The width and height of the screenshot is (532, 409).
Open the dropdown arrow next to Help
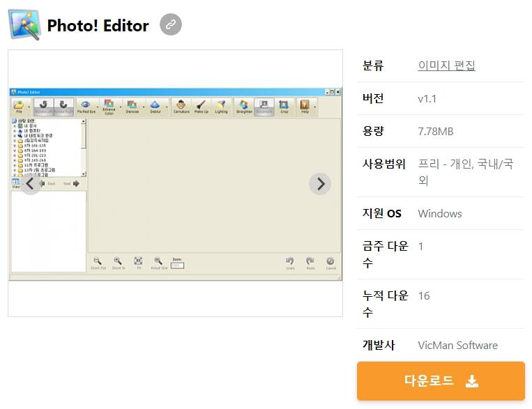[315, 107]
